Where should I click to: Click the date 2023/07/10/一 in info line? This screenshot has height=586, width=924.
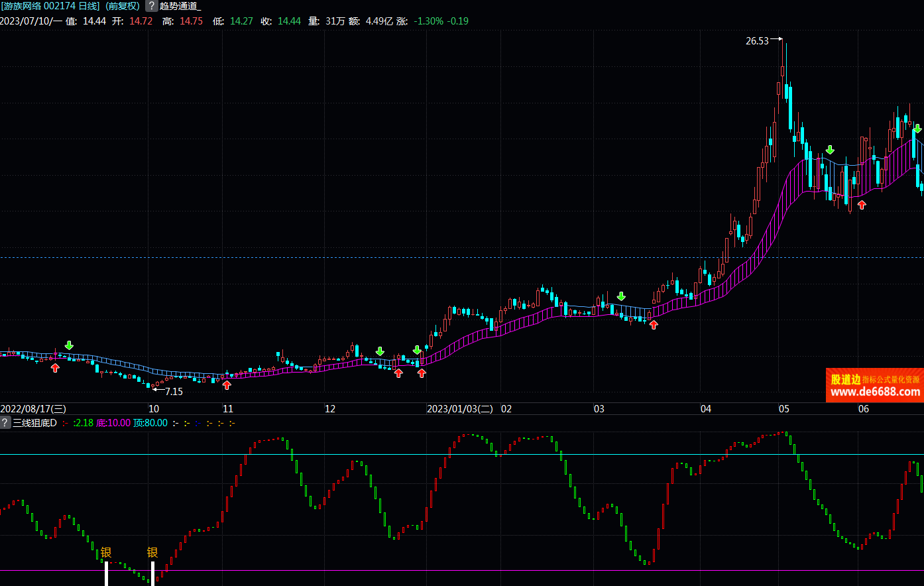(x=31, y=21)
